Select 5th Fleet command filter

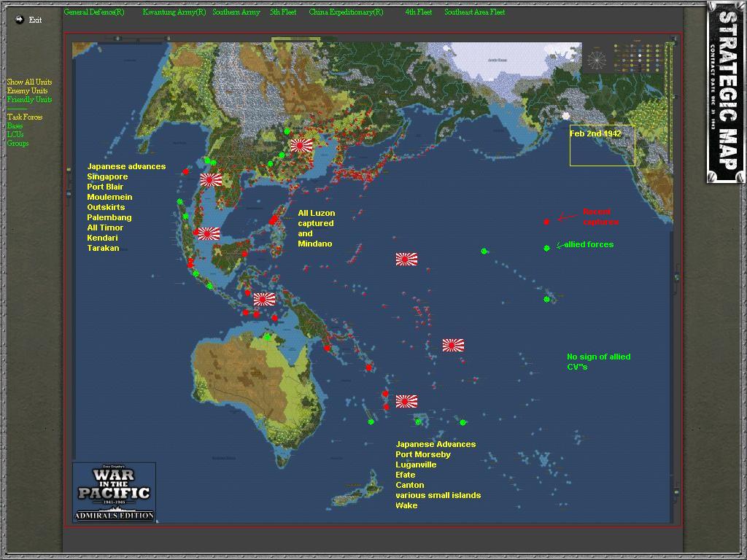tap(283, 12)
